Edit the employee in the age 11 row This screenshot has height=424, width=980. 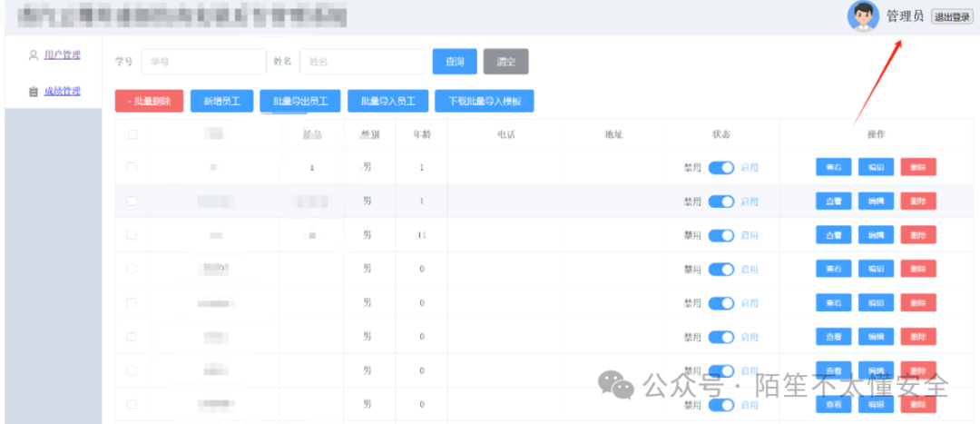click(x=877, y=235)
